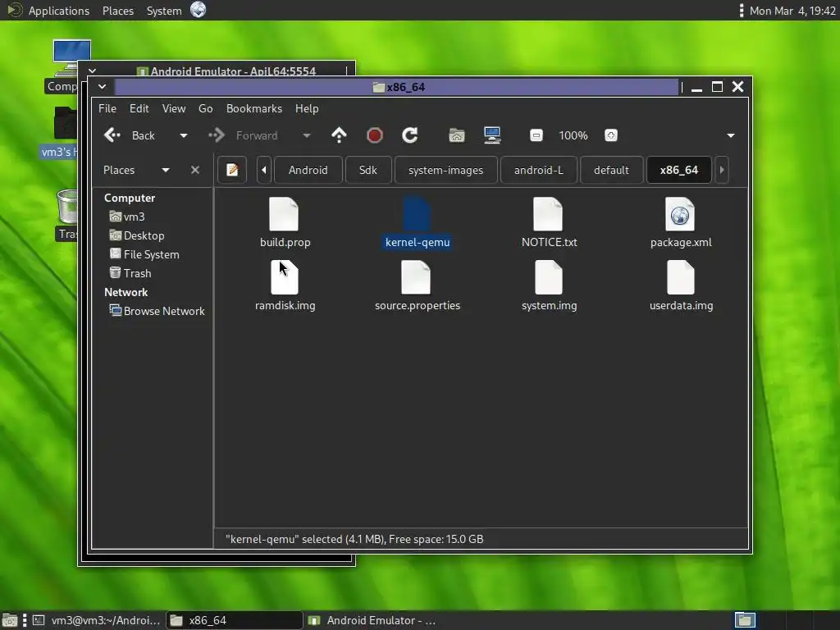Toggle the text location entry edit icon
Image resolution: width=840 pixels, height=630 pixels.
tap(232, 170)
